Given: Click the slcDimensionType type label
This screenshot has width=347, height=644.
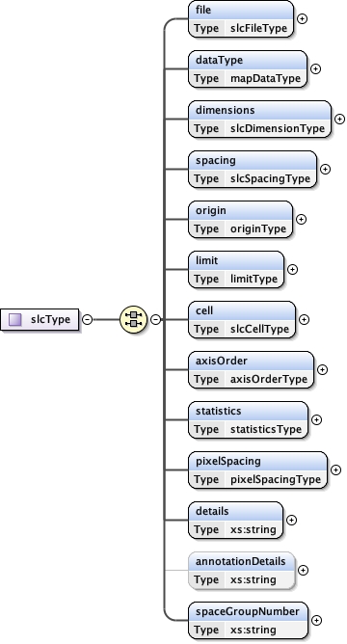Looking at the screenshot, I should [278, 128].
